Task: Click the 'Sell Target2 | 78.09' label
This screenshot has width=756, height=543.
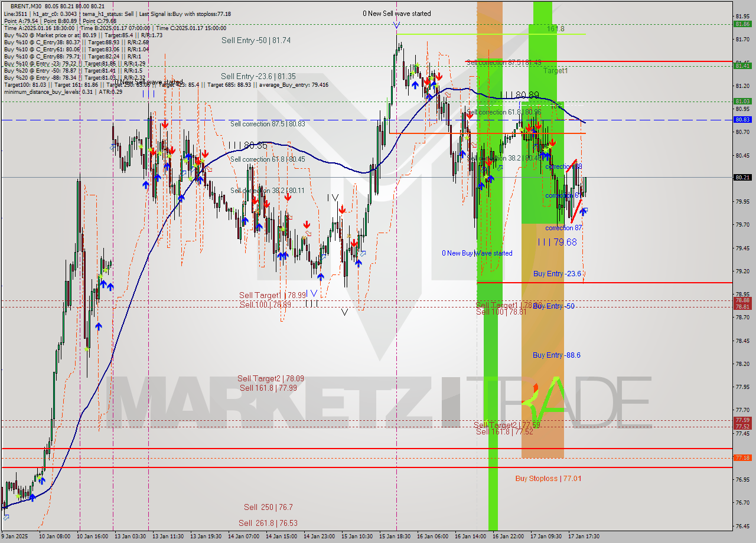Action: [x=271, y=378]
